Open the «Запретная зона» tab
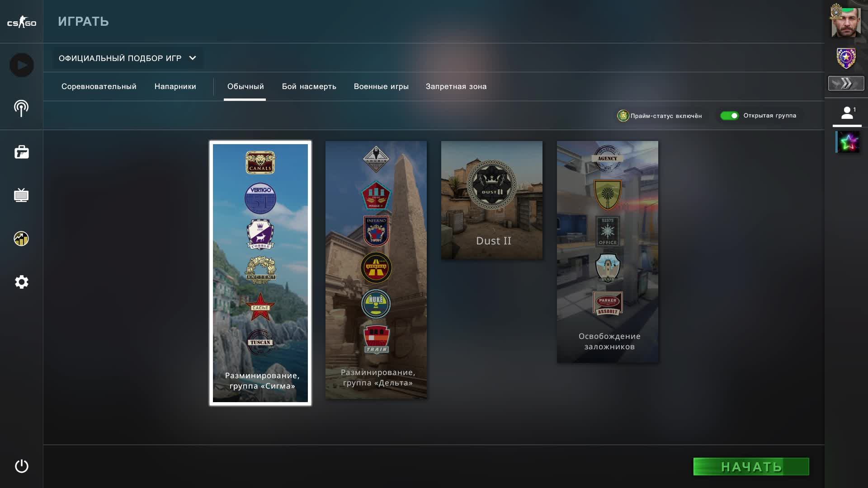 455,86
